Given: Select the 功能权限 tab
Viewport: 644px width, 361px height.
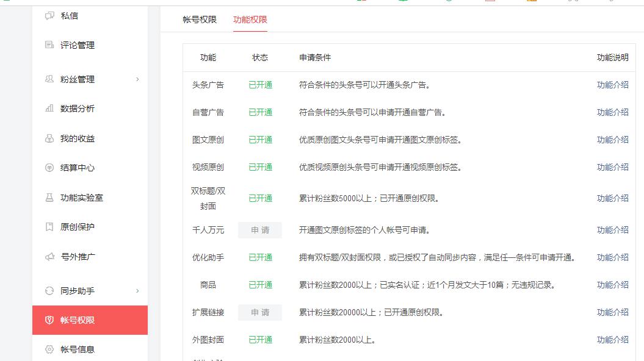Looking at the screenshot, I should pyautogui.click(x=250, y=20).
